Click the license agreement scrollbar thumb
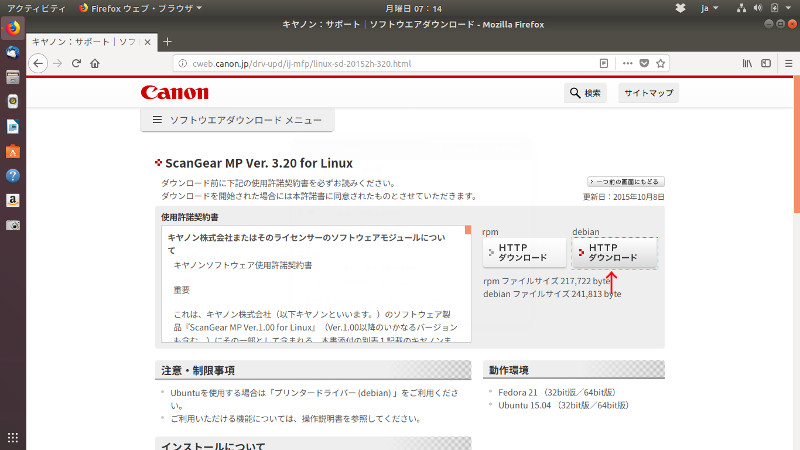800x450 pixels. [x=468, y=230]
